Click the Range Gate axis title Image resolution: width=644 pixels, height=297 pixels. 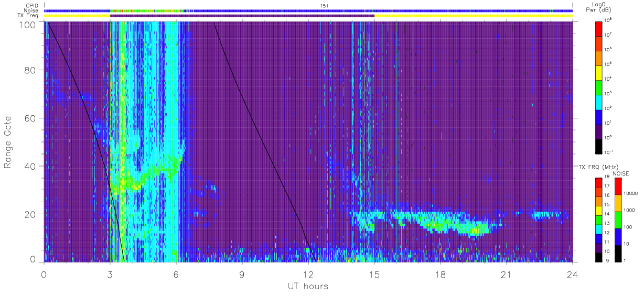click(8, 141)
